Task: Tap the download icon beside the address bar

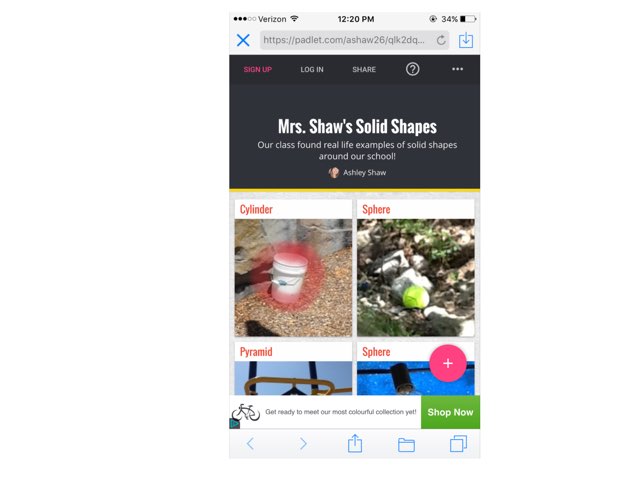Action: click(x=466, y=40)
